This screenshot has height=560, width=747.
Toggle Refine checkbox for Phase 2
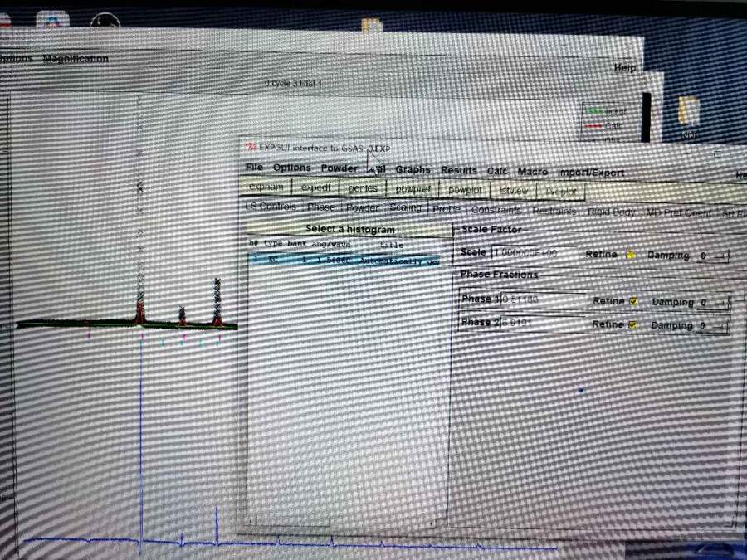(634, 325)
